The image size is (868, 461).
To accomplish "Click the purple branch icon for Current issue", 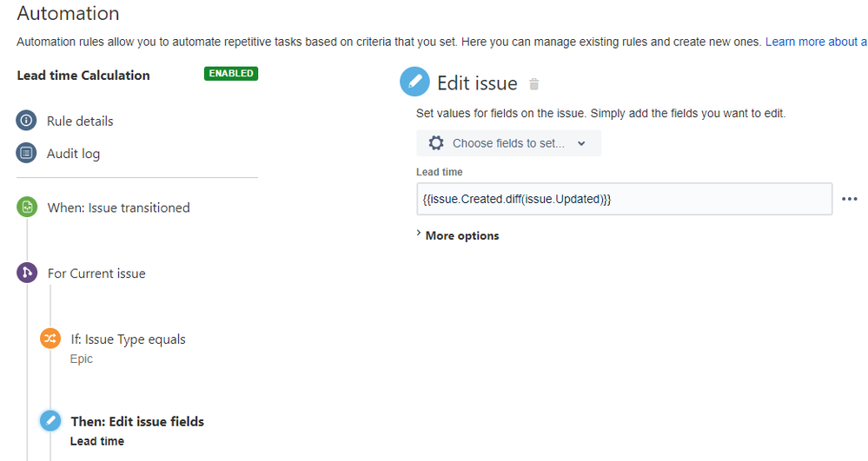I will (x=27, y=273).
